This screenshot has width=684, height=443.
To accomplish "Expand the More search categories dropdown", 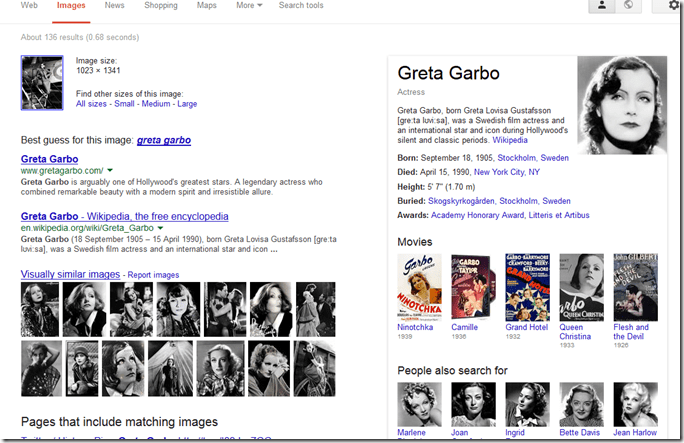I will pos(249,6).
